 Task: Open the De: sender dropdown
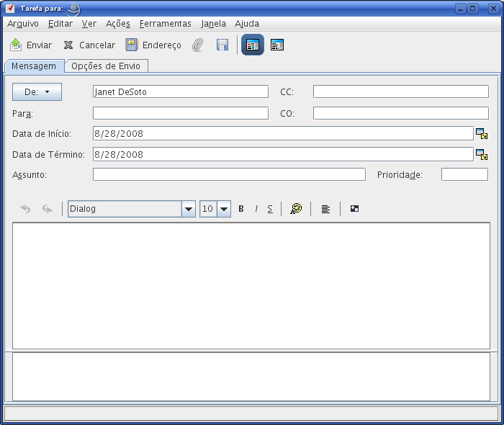point(37,92)
